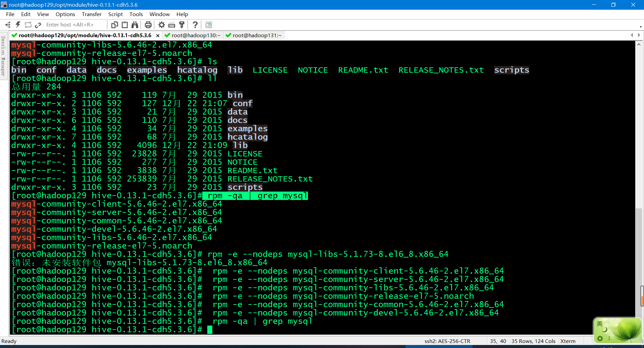644x348 pixels.
Task: Open the Window menu
Action: (x=160, y=14)
